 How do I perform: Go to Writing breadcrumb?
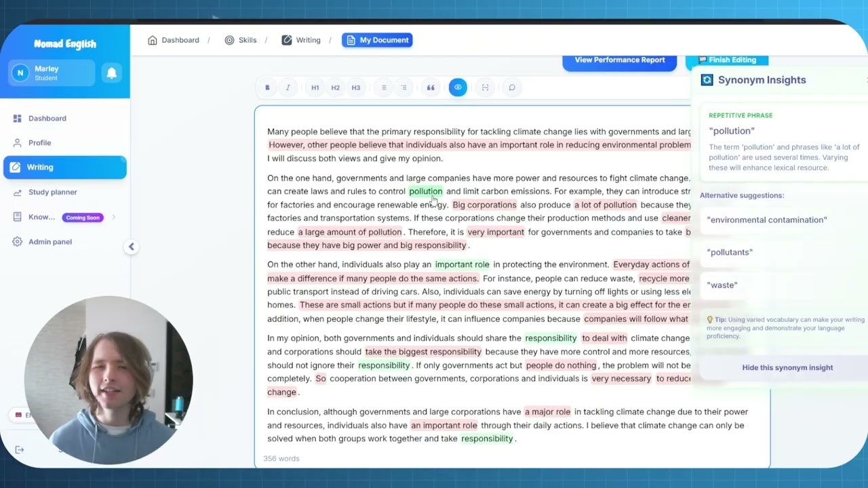pos(301,40)
